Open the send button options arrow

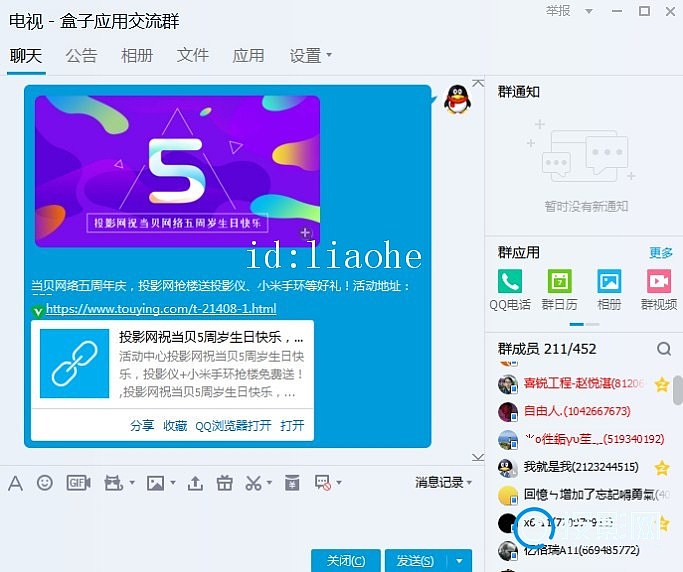(459, 561)
